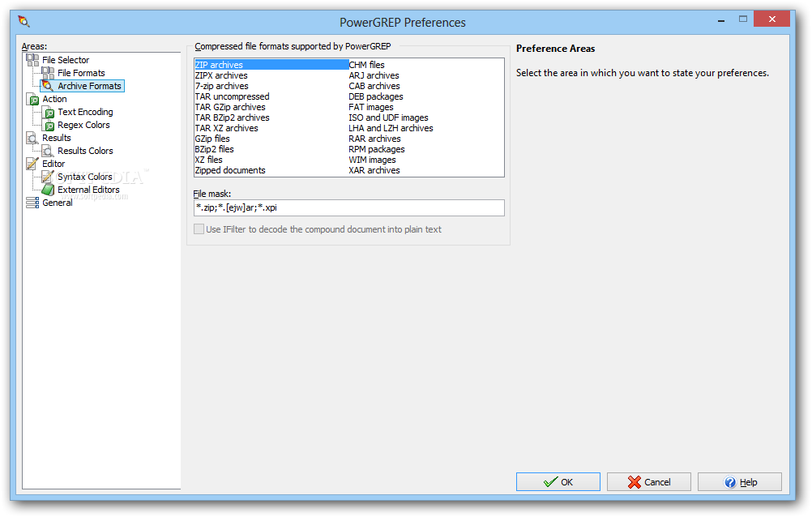Click the Editor pencil icon
Image resolution: width=812 pixels, height=517 pixels.
[32, 164]
